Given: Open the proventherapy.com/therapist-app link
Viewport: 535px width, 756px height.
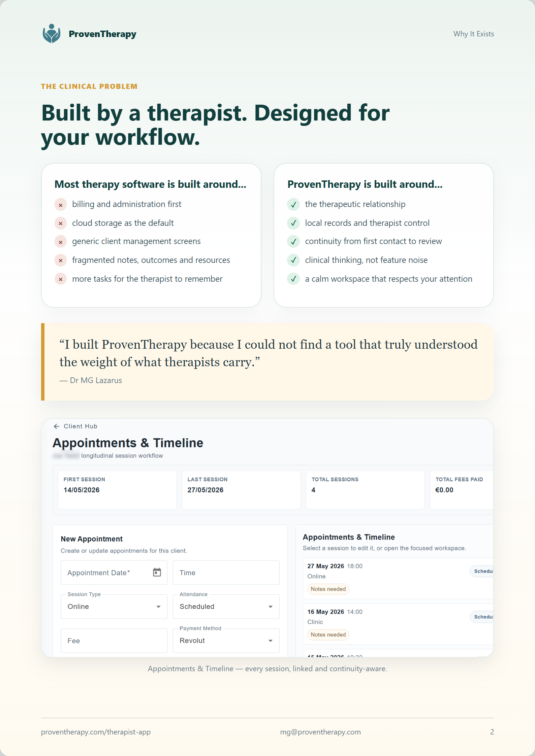Looking at the screenshot, I should tap(96, 732).
